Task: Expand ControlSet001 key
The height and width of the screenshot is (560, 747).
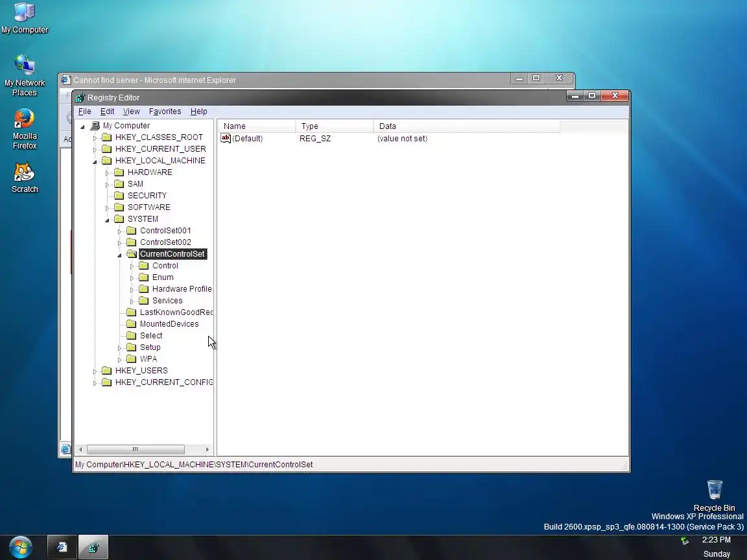Action: click(119, 231)
